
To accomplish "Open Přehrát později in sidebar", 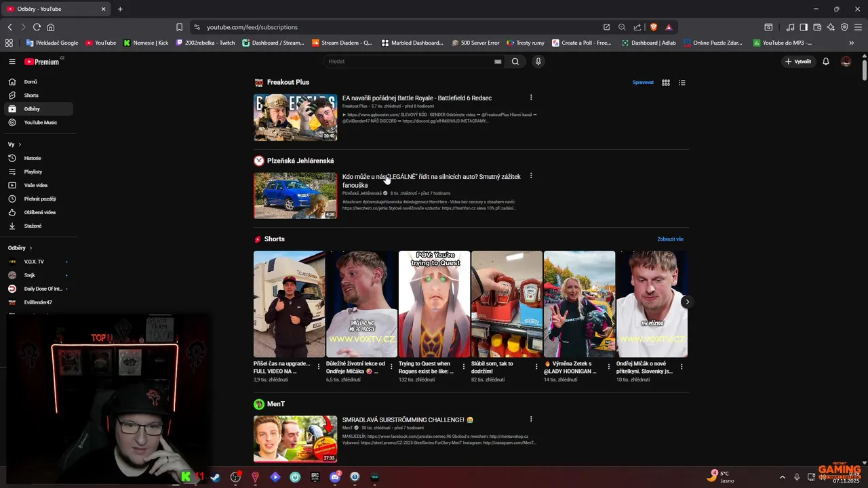I will (x=39, y=199).
